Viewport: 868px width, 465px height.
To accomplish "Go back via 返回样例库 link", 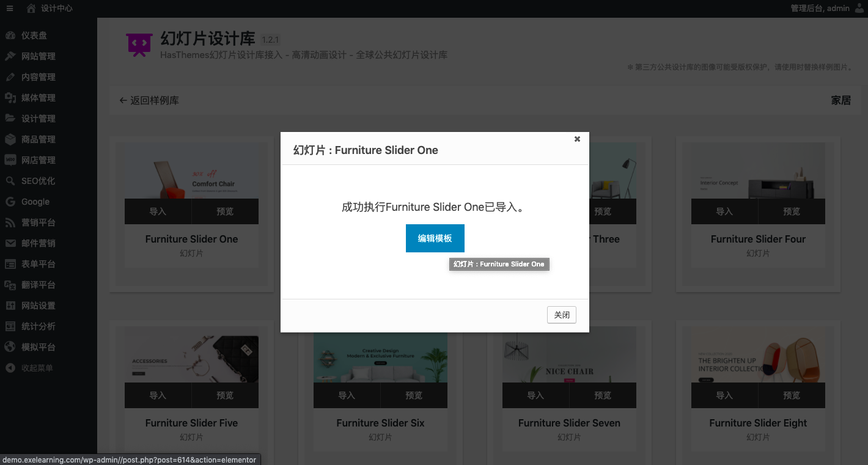I will click(x=149, y=101).
